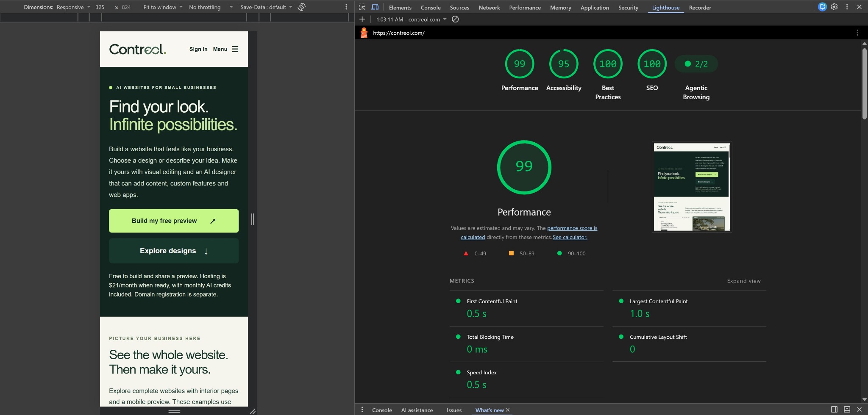Close the bottom drawer
The height and width of the screenshot is (415, 868).
pyautogui.click(x=860, y=409)
